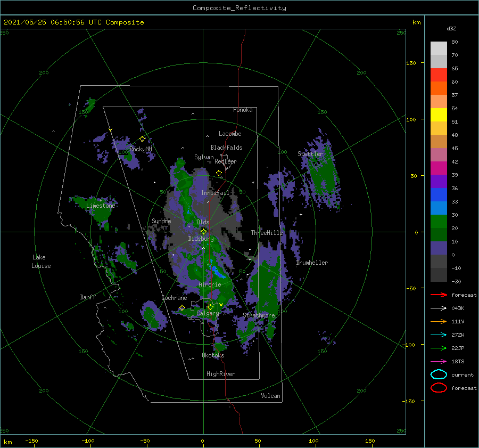Click the Vulcan city label
The height and width of the screenshot is (448, 479).
(271, 396)
